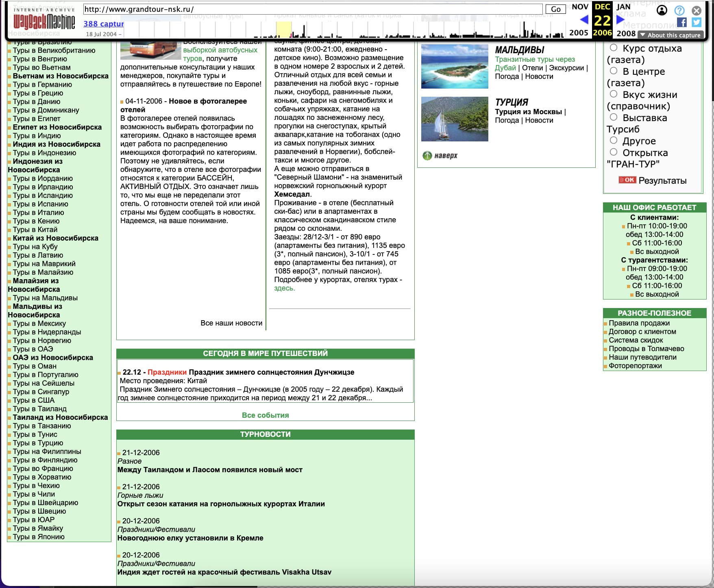Open Maldives 'Экскурсии' link
This screenshot has height=588, width=714.
tap(566, 68)
